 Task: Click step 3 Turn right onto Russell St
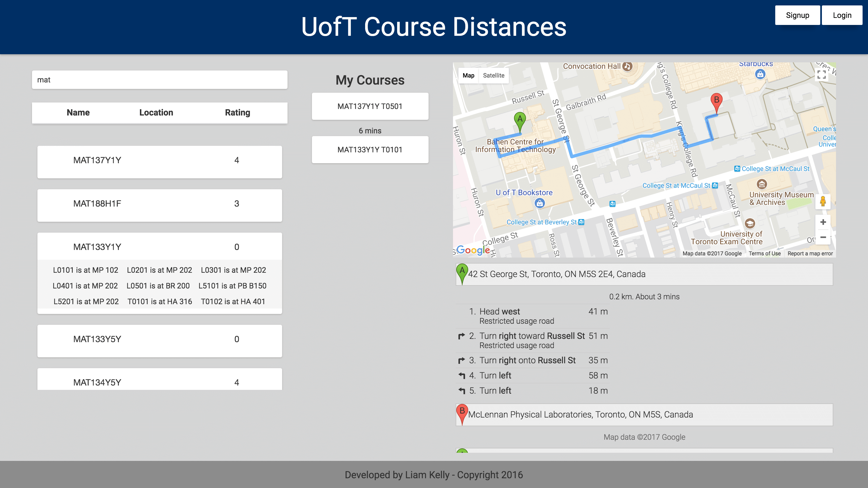tap(533, 360)
